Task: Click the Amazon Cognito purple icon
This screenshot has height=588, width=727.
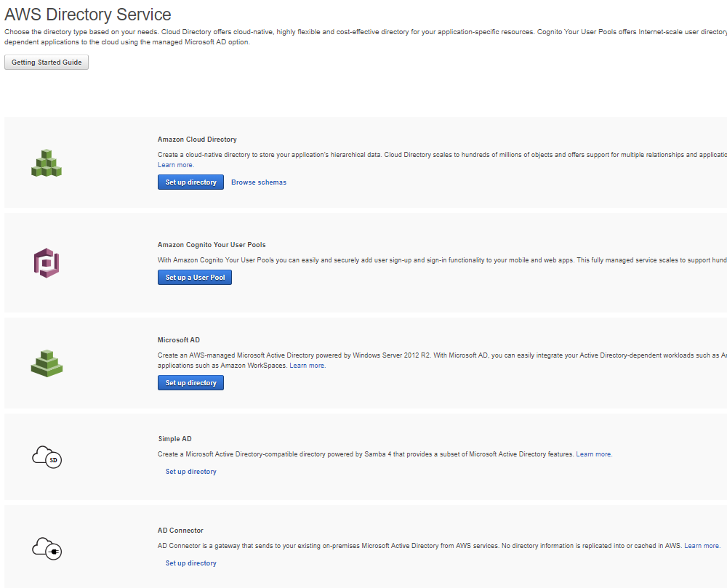Action: 47,262
